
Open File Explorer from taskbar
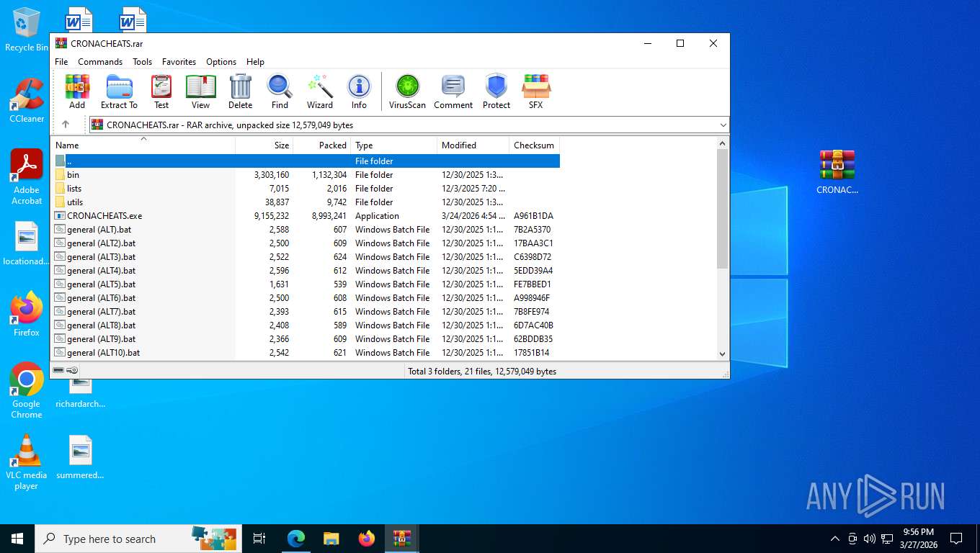point(331,539)
